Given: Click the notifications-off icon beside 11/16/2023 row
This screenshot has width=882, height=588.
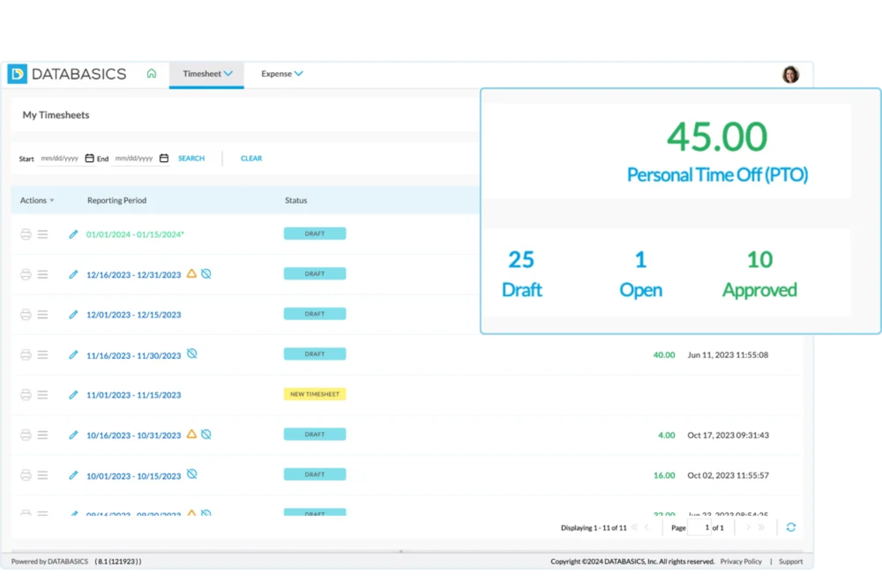Looking at the screenshot, I should click(192, 353).
